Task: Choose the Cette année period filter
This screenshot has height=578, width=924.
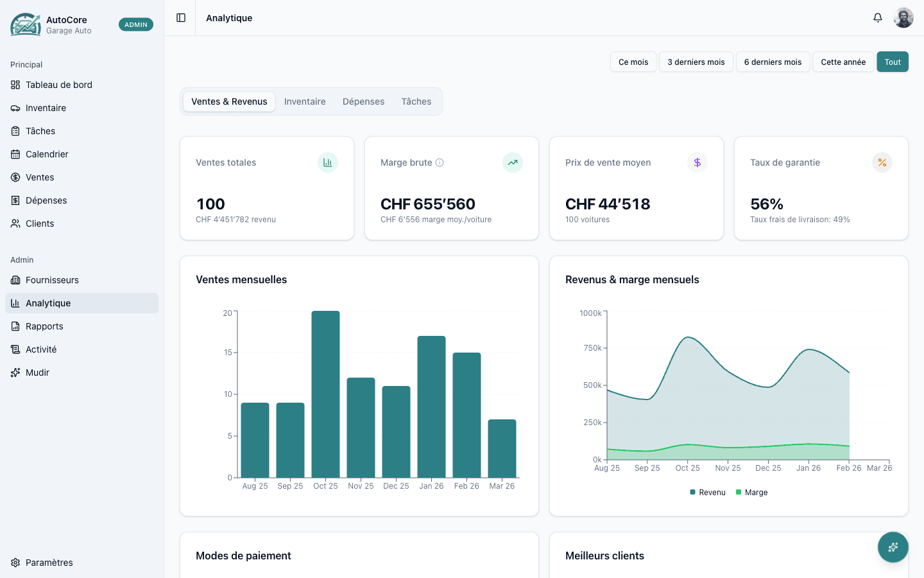Action: coord(843,62)
